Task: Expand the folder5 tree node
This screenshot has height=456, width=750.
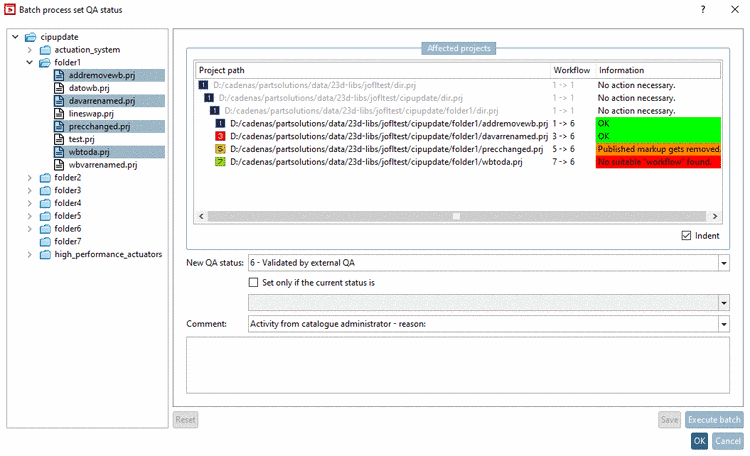Action: (x=30, y=216)
